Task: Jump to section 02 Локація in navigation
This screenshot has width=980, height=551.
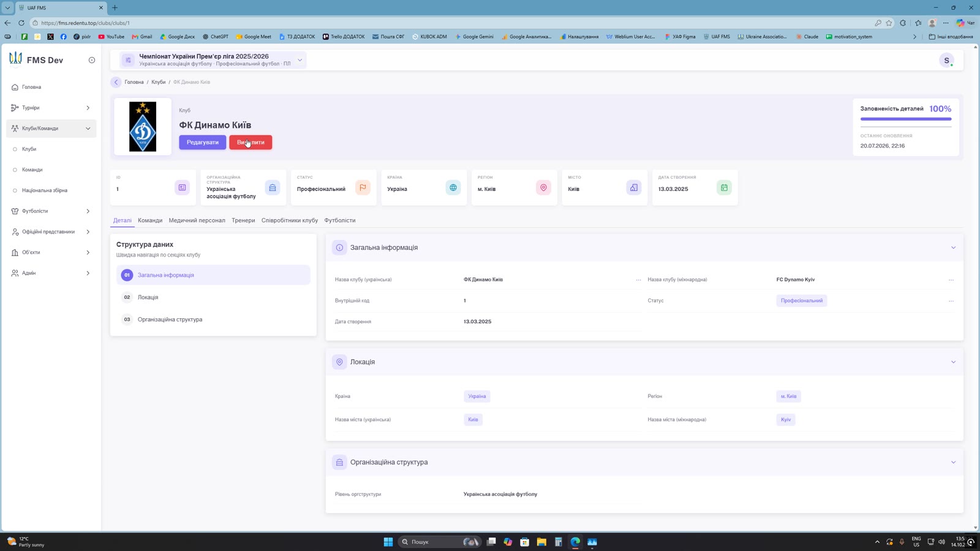Action: coord(213,298)
